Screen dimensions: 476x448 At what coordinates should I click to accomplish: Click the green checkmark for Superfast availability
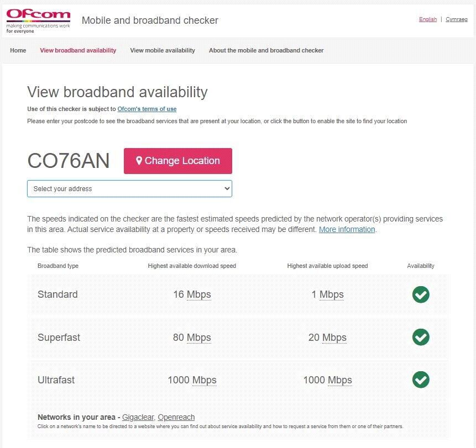(x=420, y=338)
